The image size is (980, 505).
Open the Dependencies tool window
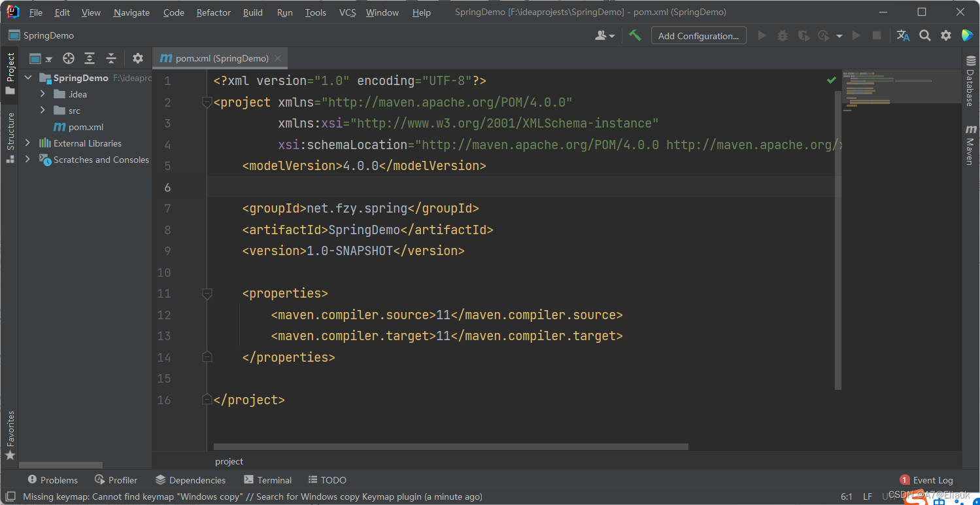[190, 479]
